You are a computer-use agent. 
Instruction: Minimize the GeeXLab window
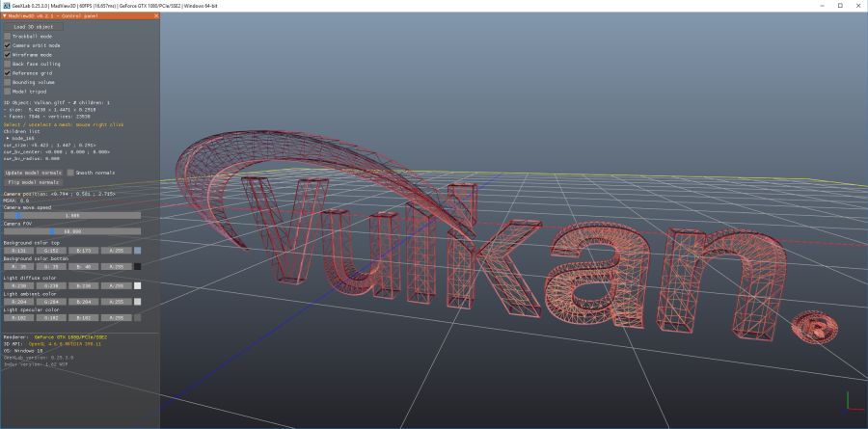point(822,5)
